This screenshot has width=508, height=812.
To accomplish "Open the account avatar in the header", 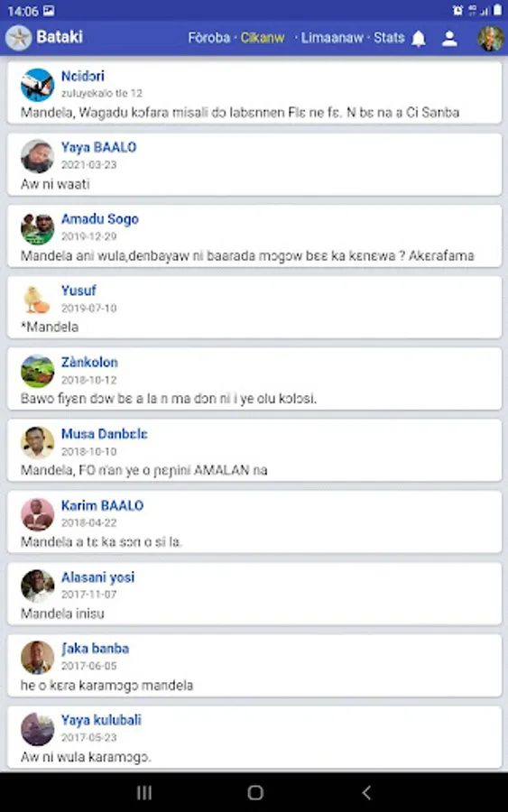I will coord(490,38).
